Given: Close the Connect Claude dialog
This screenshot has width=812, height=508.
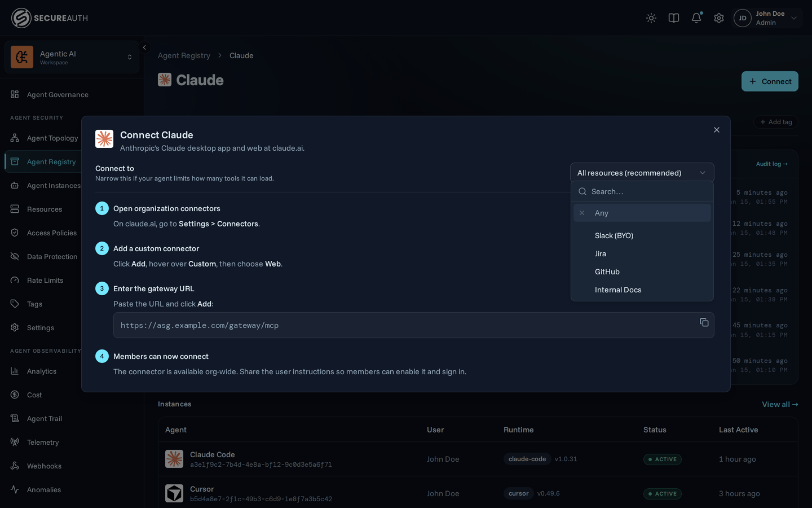Looking at the screenshot, I should [x=717, y=130].
